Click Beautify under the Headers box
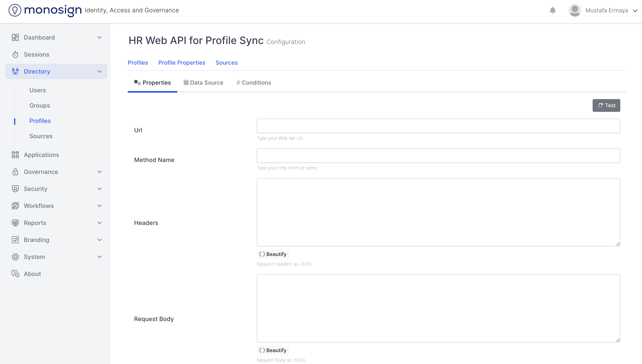The image size is (642, 364). pyautogui.click(x=273, y=254)
